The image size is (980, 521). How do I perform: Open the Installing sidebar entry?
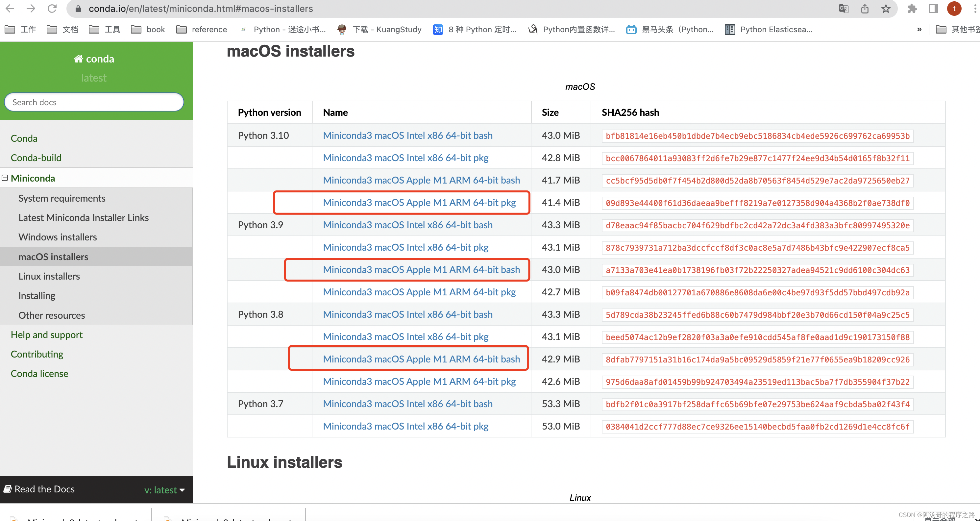coord(37,295)
